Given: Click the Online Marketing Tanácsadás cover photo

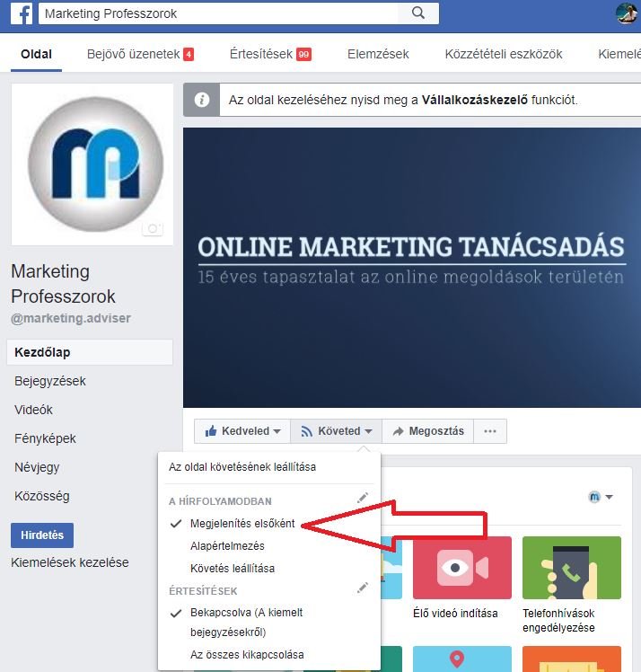Looking at the screenshot, I should [412, 268].
